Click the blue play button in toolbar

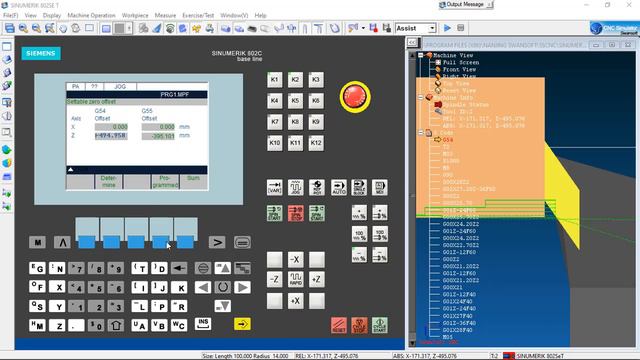[447, 28]
